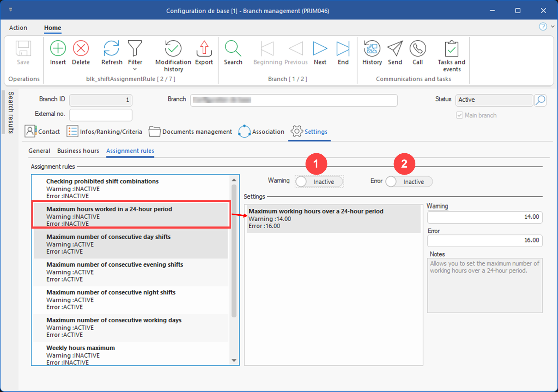Image resolution: width=558 pixels, height=392 pixels.
Task: Refresh the records with Refresh icon
Action: 112,49
